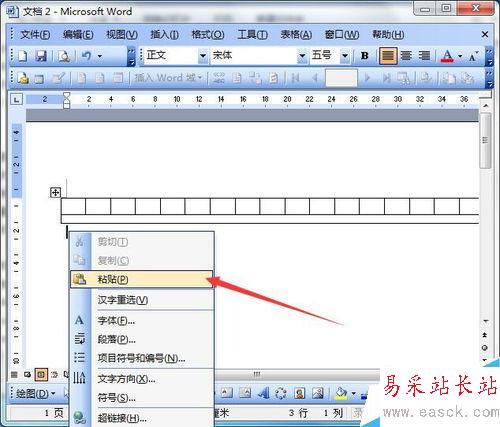Click the Previous Page double-arrow button
The height and width of the screenshot is (427, 500).
(485, 335)
